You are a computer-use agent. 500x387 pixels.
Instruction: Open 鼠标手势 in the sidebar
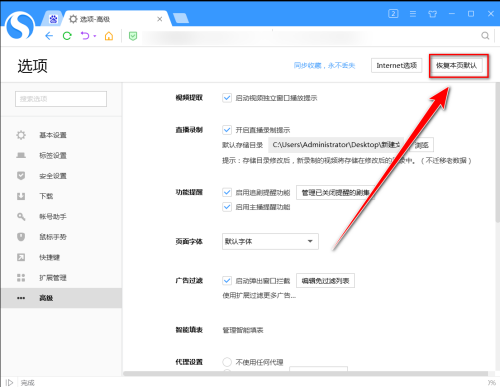(61, 237)
